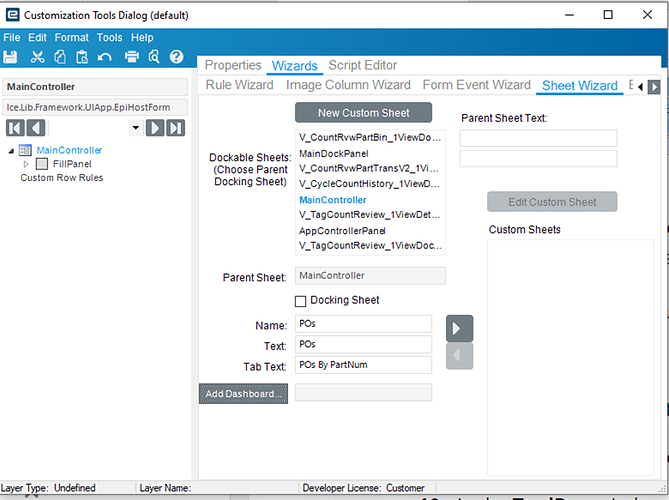The height and width of the screenshot is (500, 669).
Task: Switch to the Script Editor tab
Action: pyautogui.click(x=362, y=65)
